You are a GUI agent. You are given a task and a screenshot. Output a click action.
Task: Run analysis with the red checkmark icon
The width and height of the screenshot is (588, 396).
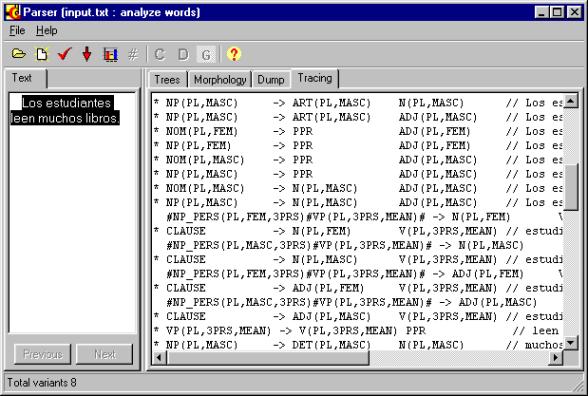(64, 54)
